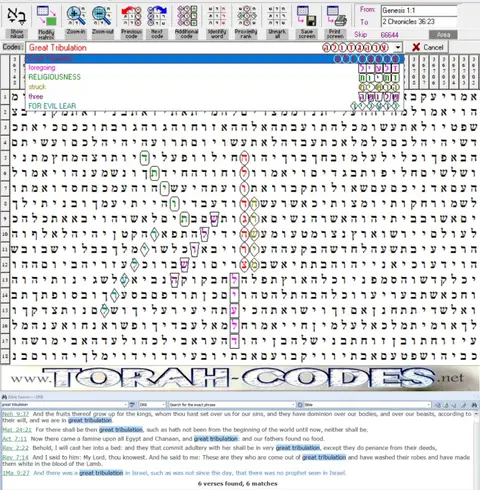Viewport: 480px width, 490px height.
Task: Click the Area button
Action: [443, 35]
